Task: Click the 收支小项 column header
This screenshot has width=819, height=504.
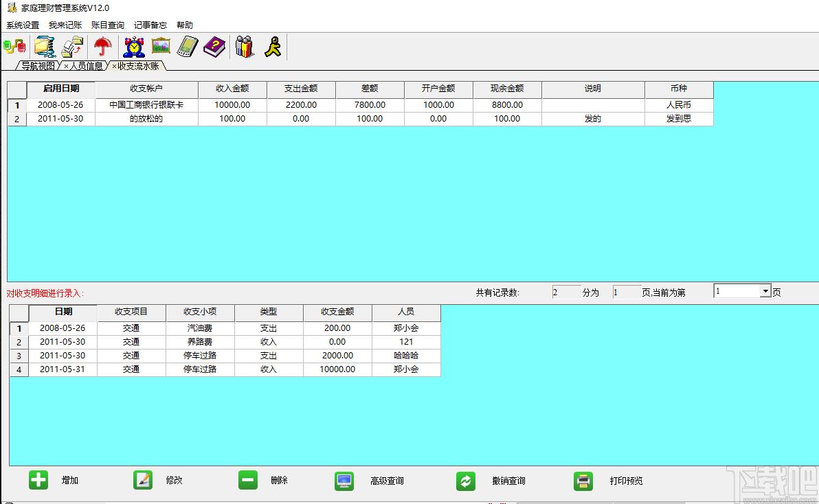Action: pos(200,312)
